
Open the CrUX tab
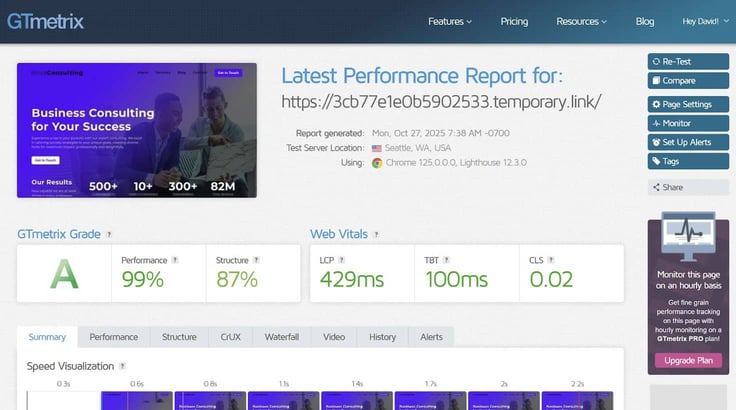(x=230, y=337)
